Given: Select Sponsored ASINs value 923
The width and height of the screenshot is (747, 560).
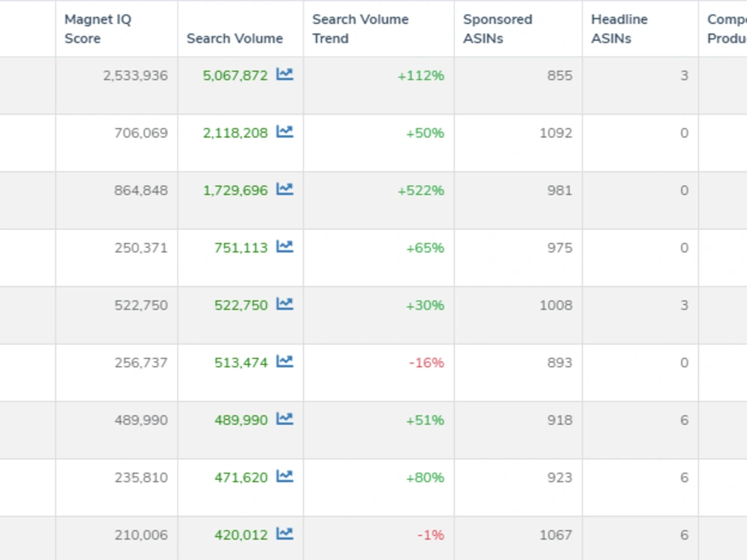Looking at the screenshot, I should (560, 478).
